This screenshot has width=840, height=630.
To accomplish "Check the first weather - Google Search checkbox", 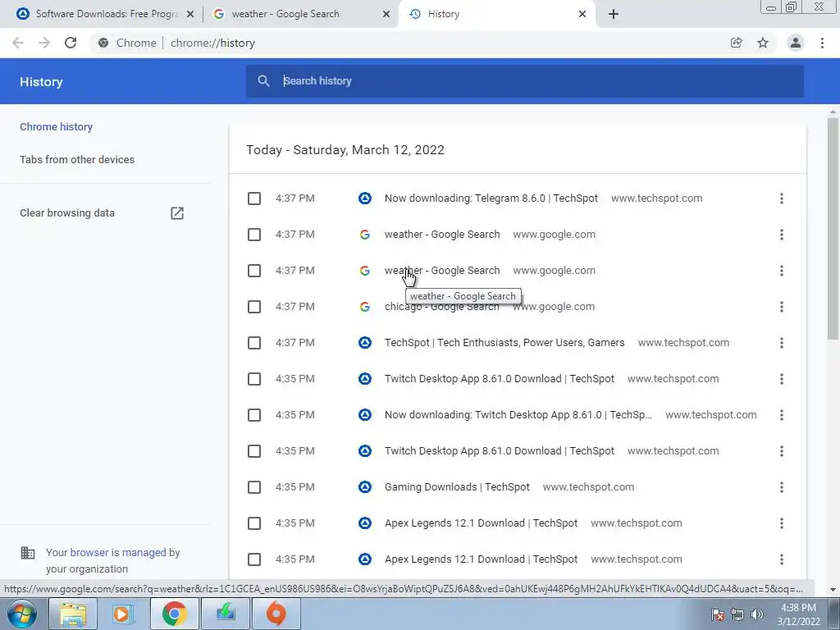I will point(254,235).
